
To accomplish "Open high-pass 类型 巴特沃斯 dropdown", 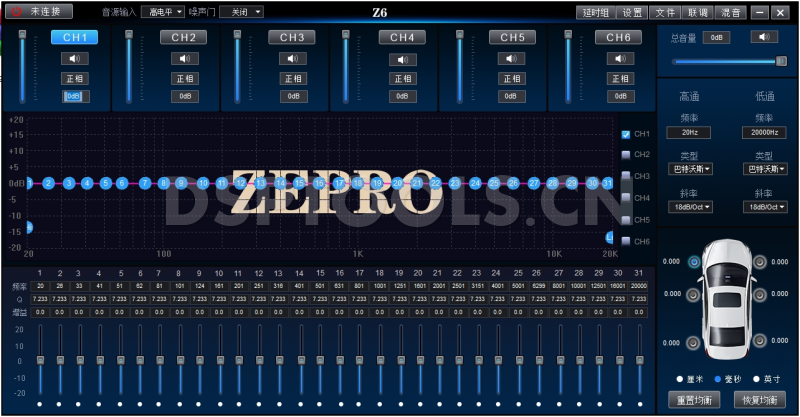I will point(690,169).
